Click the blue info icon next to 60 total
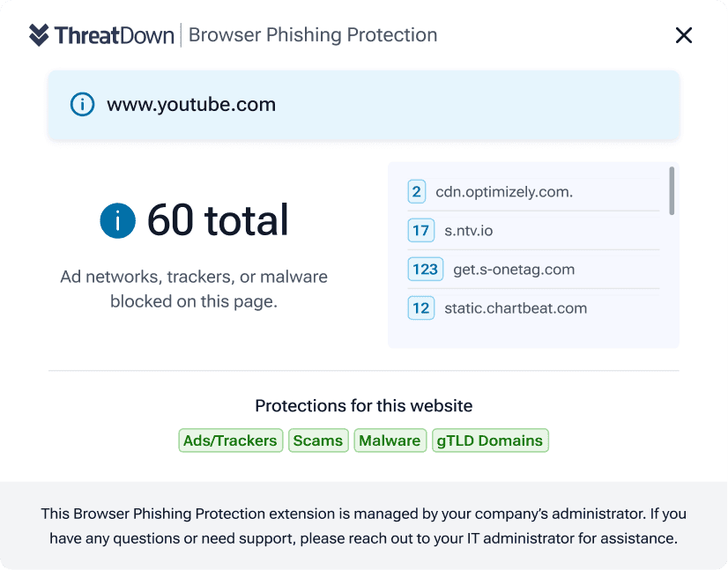 pos(118,220)
